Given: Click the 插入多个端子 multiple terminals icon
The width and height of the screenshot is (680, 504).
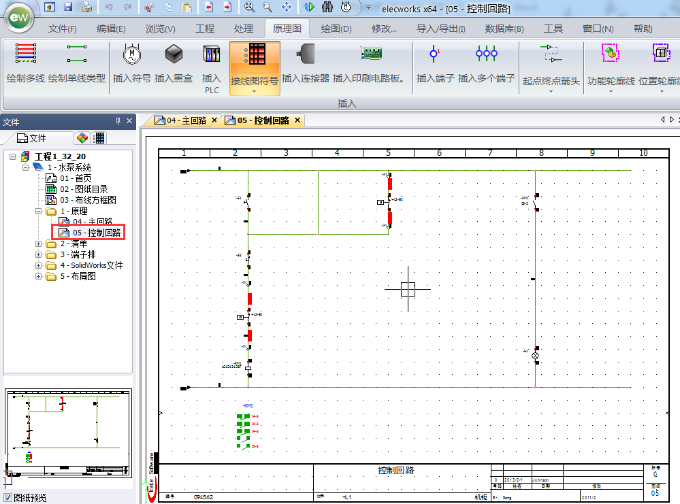Looking at the screenshot, I should pos(487,55).
